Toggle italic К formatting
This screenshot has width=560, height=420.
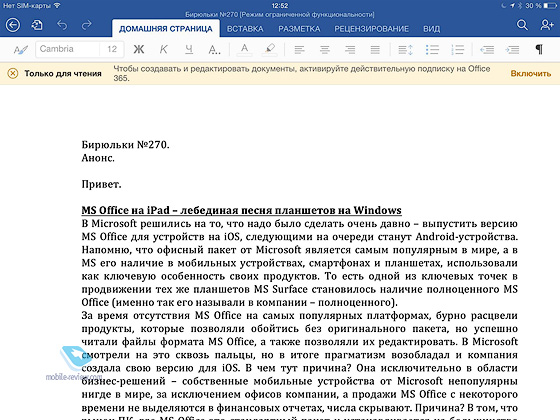164,49
